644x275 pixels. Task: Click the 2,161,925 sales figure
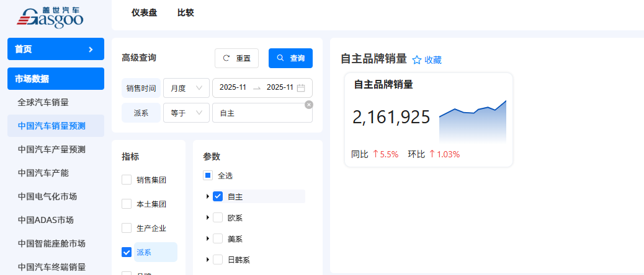click(391, 117)
